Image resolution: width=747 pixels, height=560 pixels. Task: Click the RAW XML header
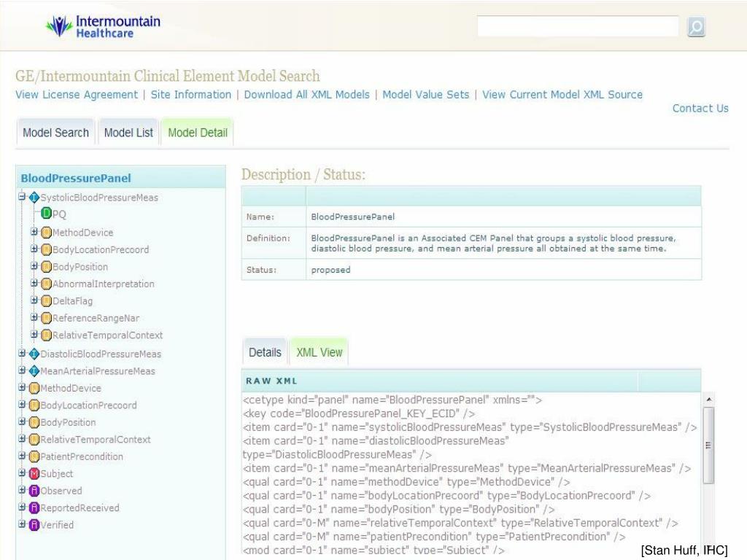(x=271, y=381)
